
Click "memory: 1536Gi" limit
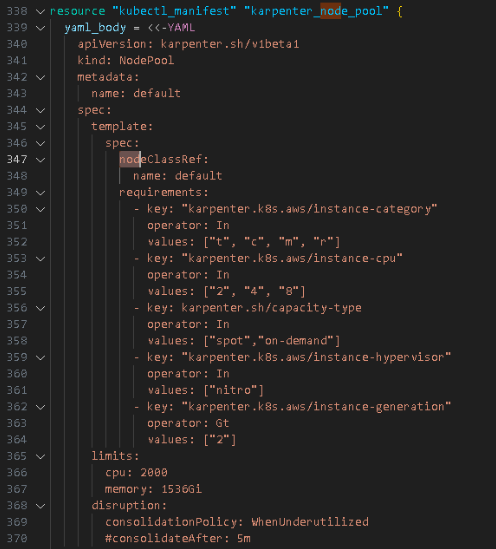click(153, 489)
